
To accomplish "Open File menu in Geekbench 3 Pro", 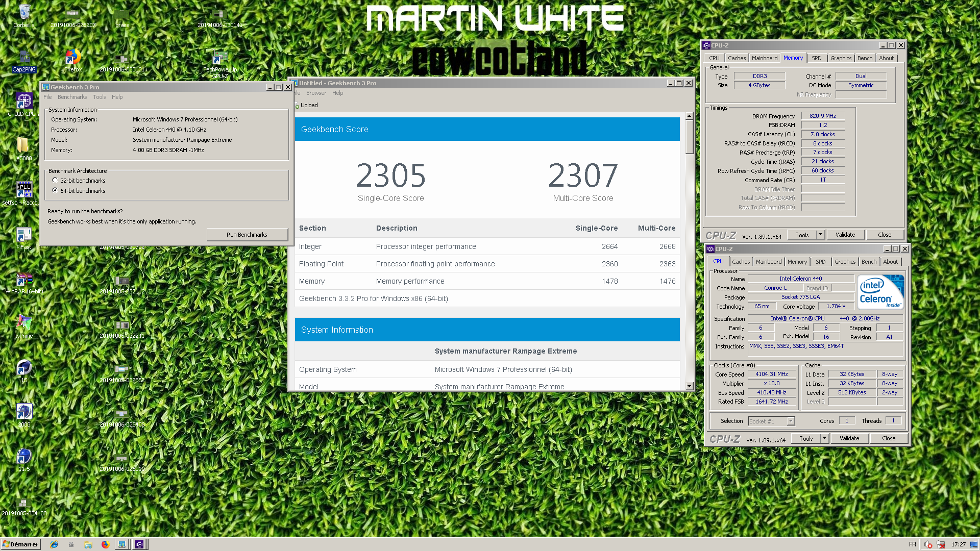I will 47,97.
